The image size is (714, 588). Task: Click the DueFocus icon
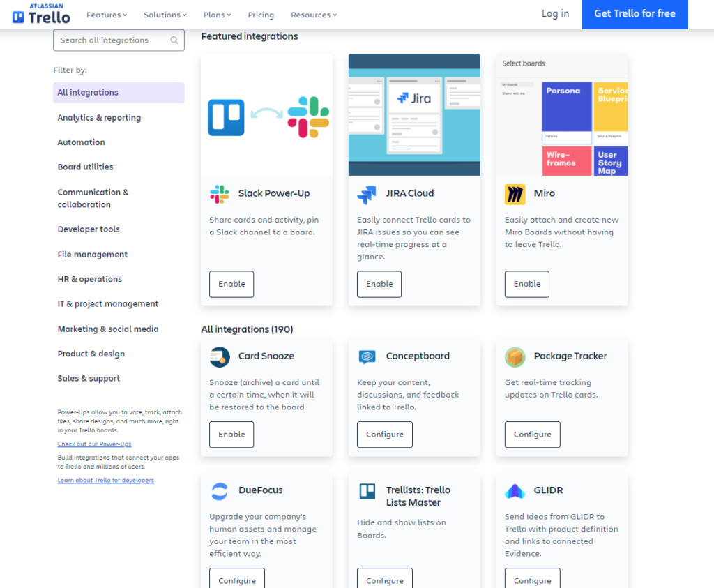tap(220, 491)
